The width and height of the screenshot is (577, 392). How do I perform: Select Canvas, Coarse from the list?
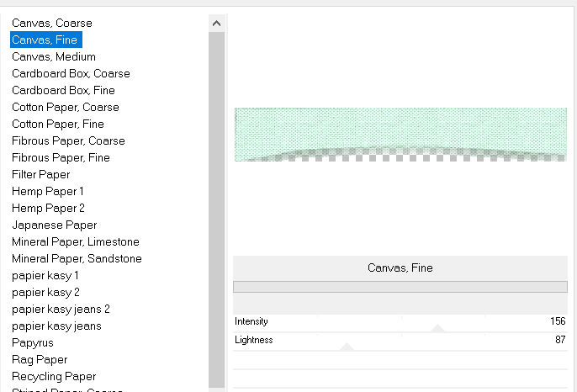tap(52, 23)
